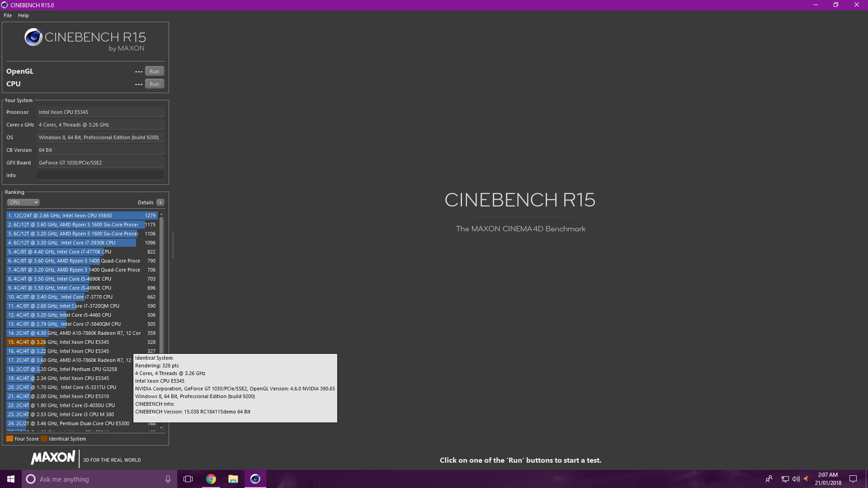Click the Processor field Intel Xeon CPU E5345

pos(100,112)
